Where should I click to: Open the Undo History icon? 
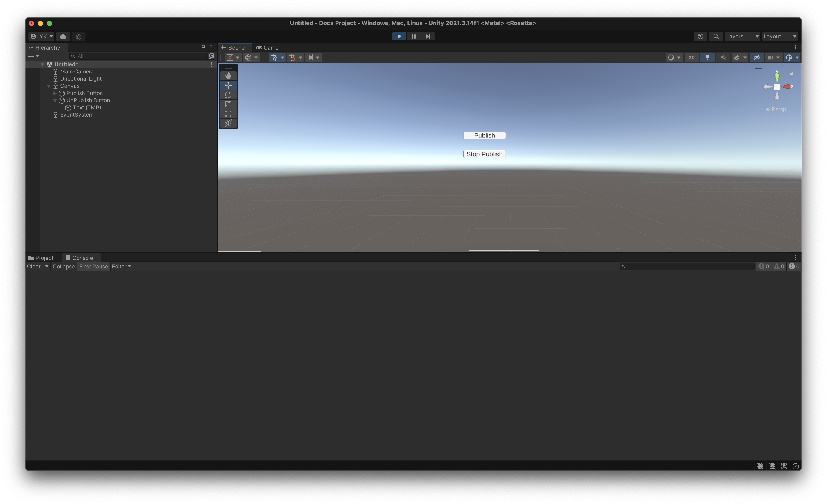pos(700,36)
